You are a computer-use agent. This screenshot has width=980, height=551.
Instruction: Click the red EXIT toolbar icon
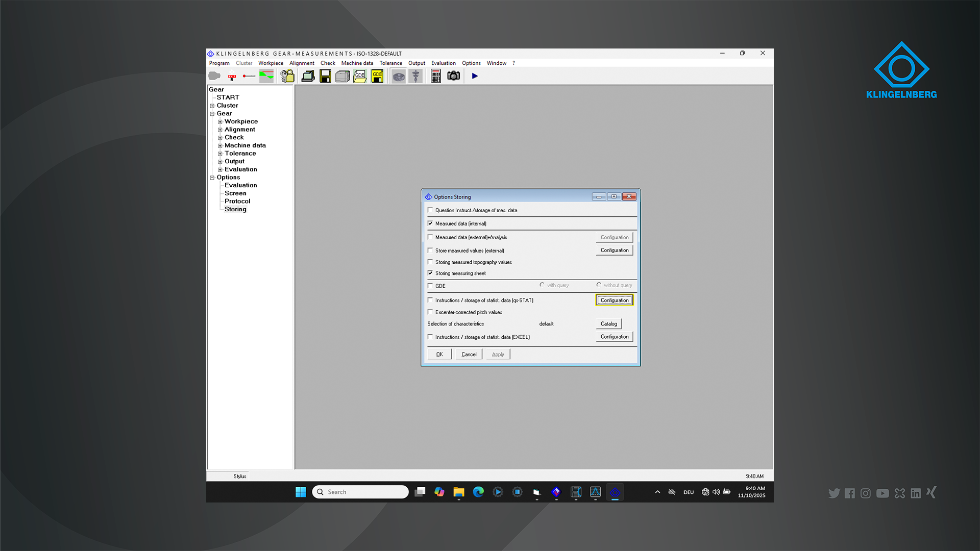232,77
